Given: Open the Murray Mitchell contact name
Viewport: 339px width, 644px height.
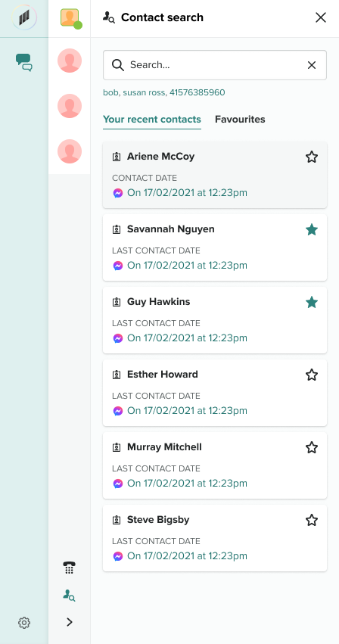Looking at the screenshot, I should point(164,446).
